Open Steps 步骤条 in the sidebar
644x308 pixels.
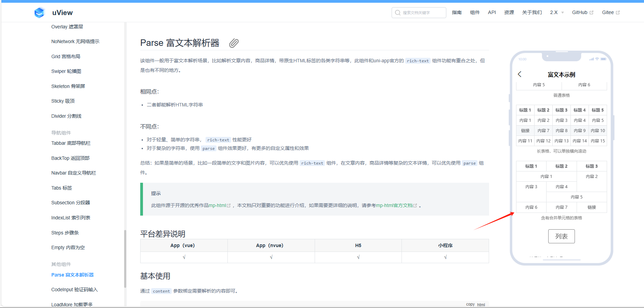point(65,233)
